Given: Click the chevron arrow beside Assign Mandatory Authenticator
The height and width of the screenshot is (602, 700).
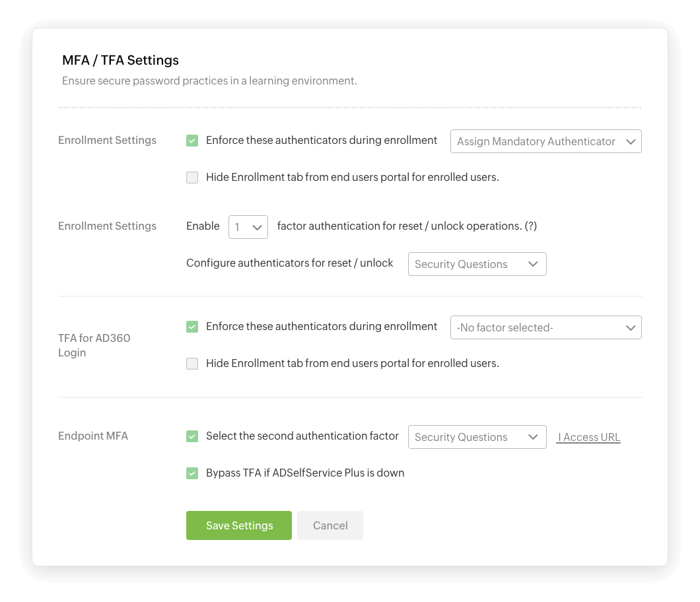Looking at the screenshot, I should coord(631,141).
